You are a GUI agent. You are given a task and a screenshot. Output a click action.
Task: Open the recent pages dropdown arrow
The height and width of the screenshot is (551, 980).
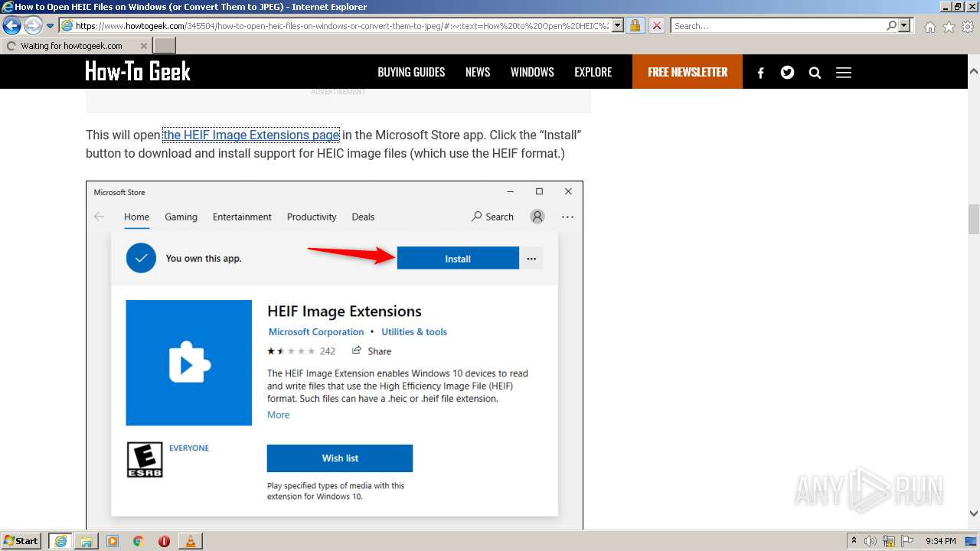click(50, 26)
